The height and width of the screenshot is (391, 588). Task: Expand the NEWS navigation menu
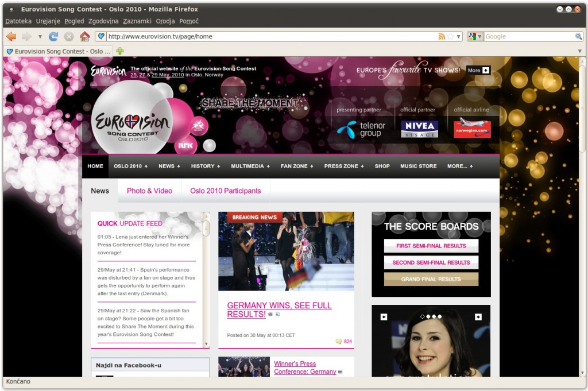click(x=169, y=166)
